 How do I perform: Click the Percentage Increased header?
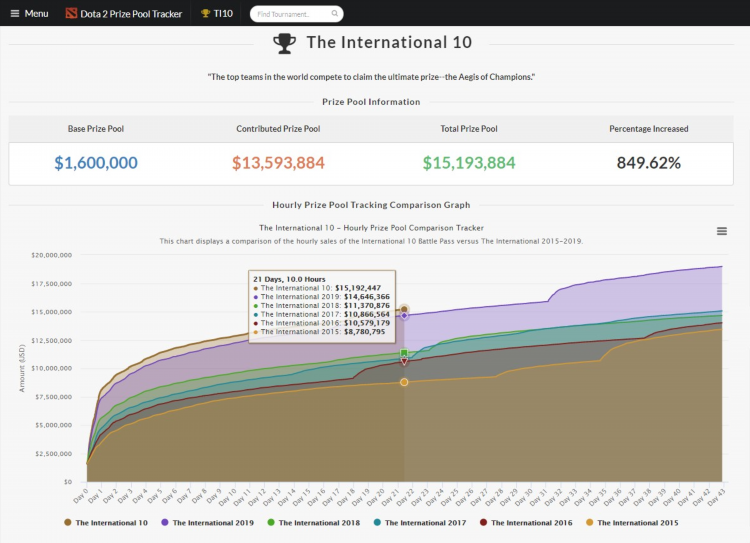(649, 129)
